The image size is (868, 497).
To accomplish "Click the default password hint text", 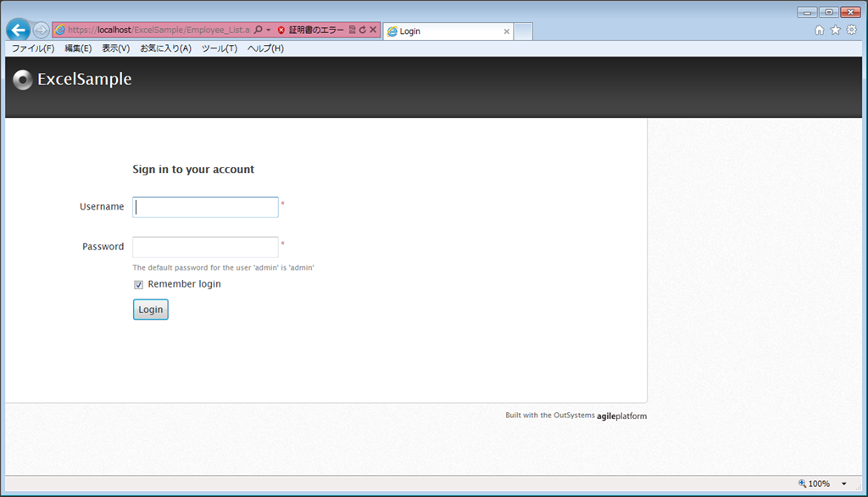I will (x=223, y=268).
